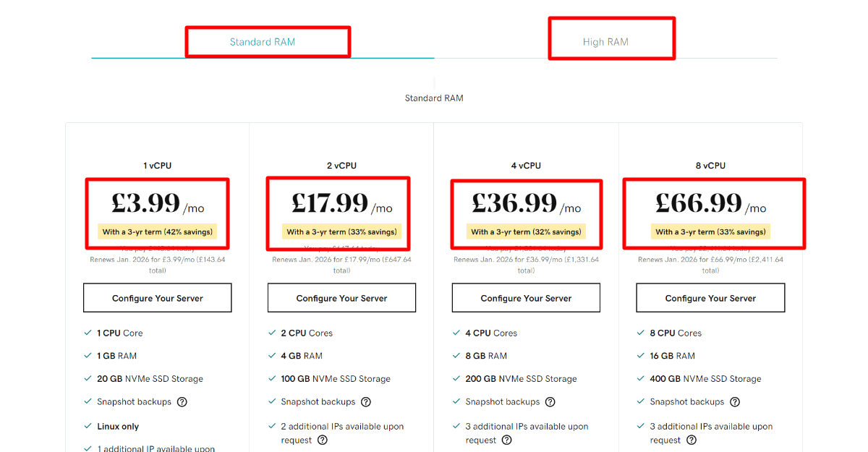Configure the 8 vCPU server

710,297
